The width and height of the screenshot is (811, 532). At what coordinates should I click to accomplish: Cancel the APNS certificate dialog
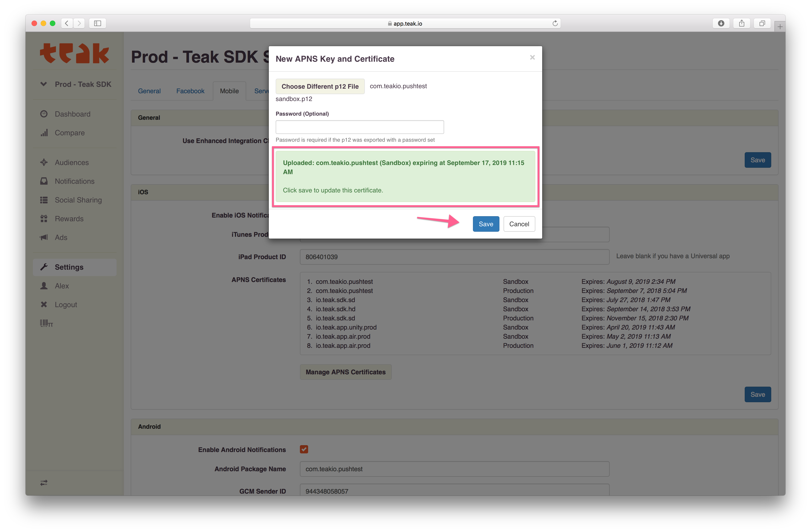click(x=519, y=224)
